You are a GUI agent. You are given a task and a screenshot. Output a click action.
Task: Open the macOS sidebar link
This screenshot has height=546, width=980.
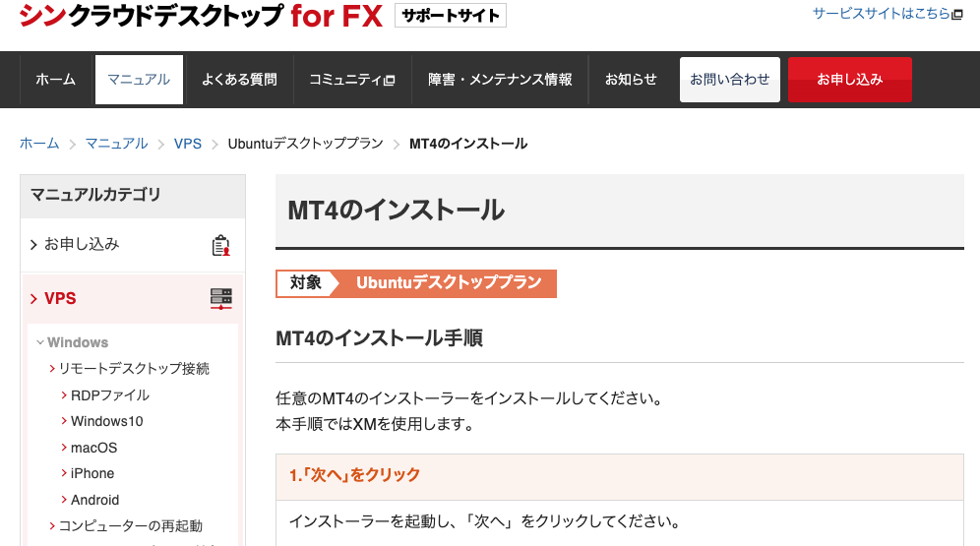pyautogui.click(x=93, y=448)
